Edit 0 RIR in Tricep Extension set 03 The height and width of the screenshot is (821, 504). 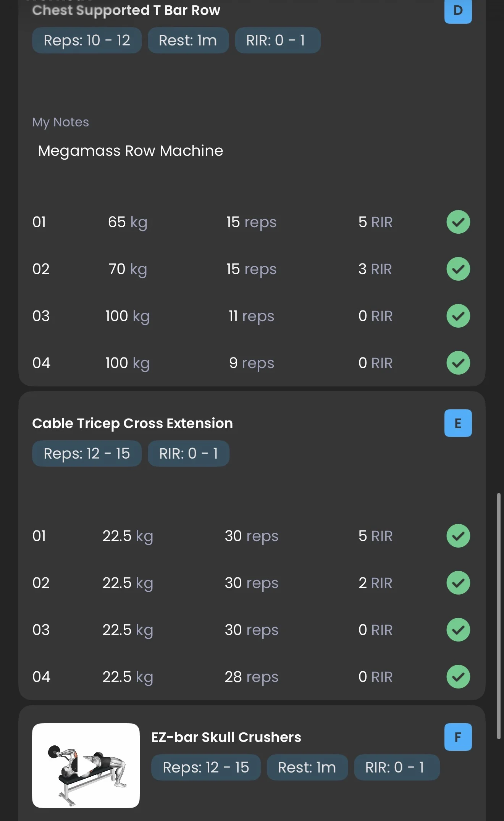point(375,630)
